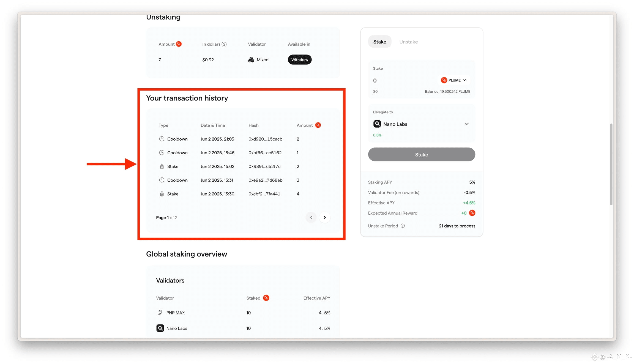Click the Nano Labs logo under Delegate to
This screenshot has width=634, height=364.
(x=377, y=124)
